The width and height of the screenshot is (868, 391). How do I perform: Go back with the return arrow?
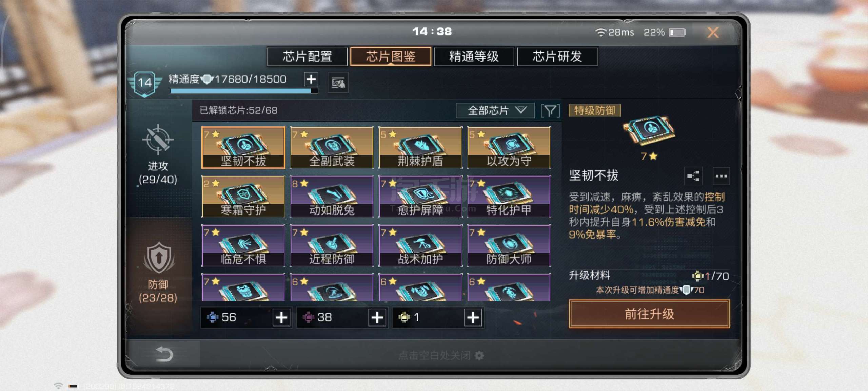click(x=164, y=354)
